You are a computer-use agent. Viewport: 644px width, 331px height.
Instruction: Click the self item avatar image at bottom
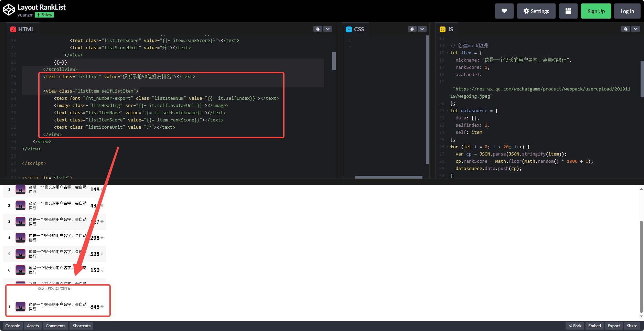[21, 307]
